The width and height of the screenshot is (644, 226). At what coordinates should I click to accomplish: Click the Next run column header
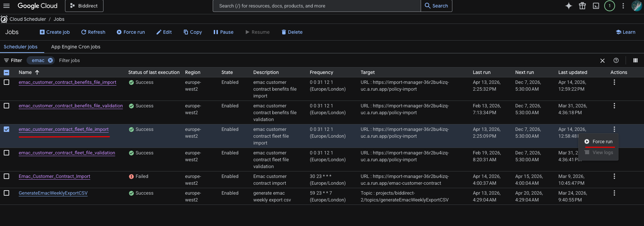pos(525,72)
